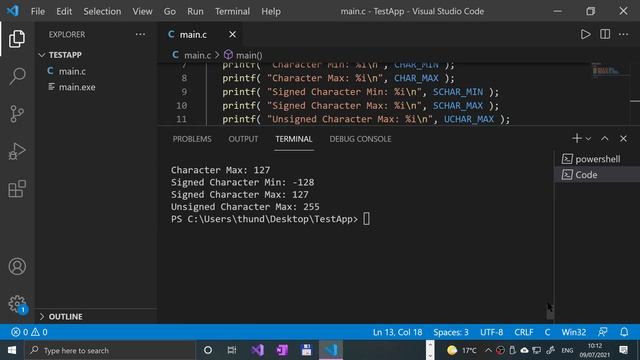640x360 pixels.
Task: Click the Run Code play button
Action: pos(585,34)
